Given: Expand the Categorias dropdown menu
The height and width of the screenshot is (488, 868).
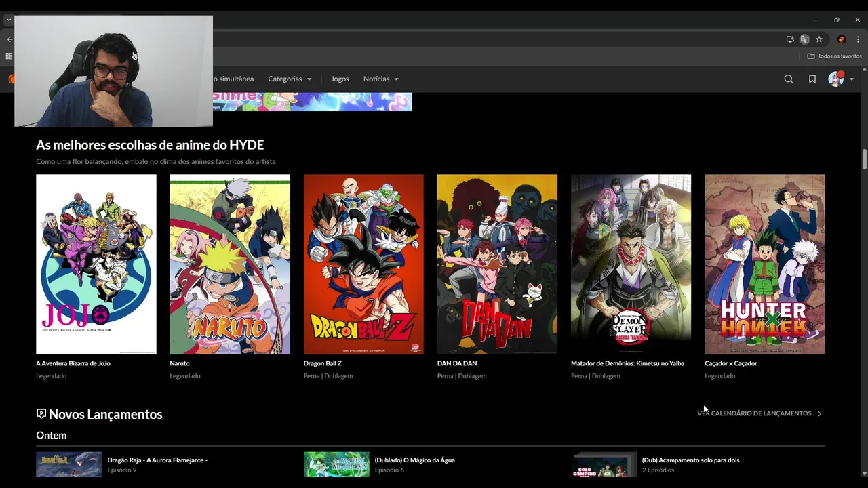Looking at the screenshot, I should [x=290, y=79].
